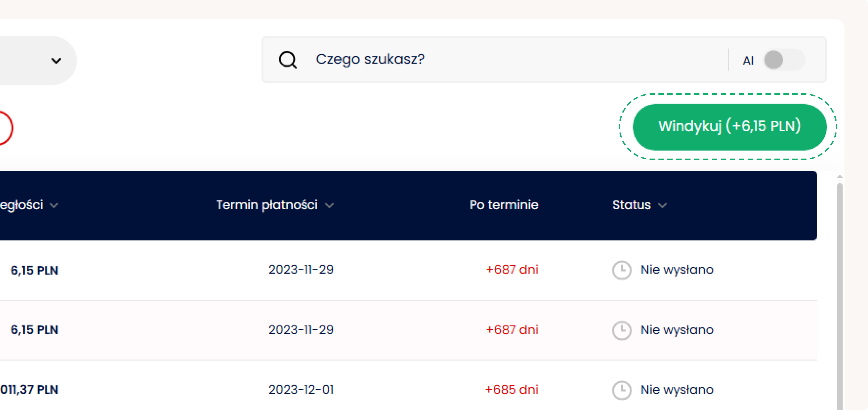This screenshot has width=868, height=410.
Task: Click Nie wysłano status in first row
Action: 677,270
